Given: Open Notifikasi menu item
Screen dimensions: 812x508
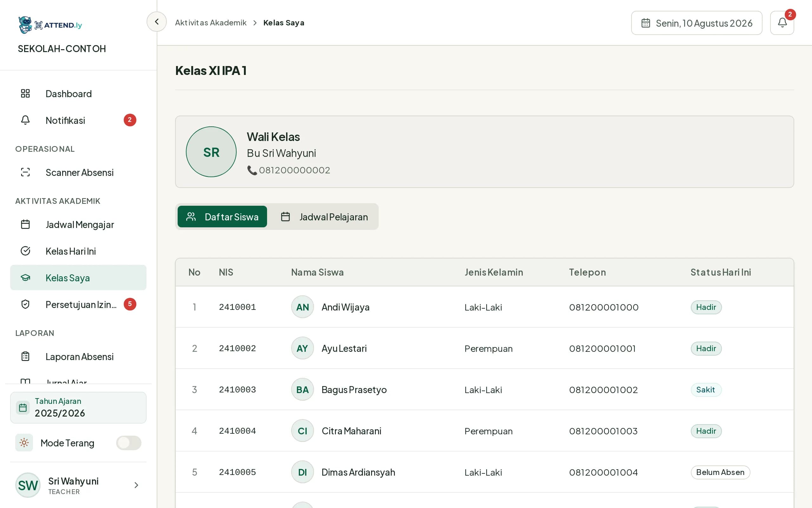Looking at the screenshot, I should click(78, 120).
